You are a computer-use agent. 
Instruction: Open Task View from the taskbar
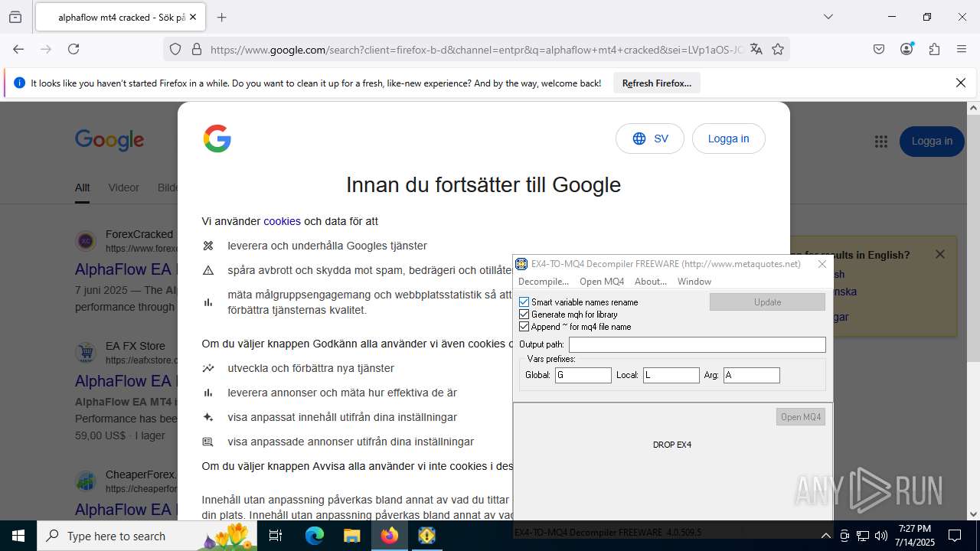[276, 536]
